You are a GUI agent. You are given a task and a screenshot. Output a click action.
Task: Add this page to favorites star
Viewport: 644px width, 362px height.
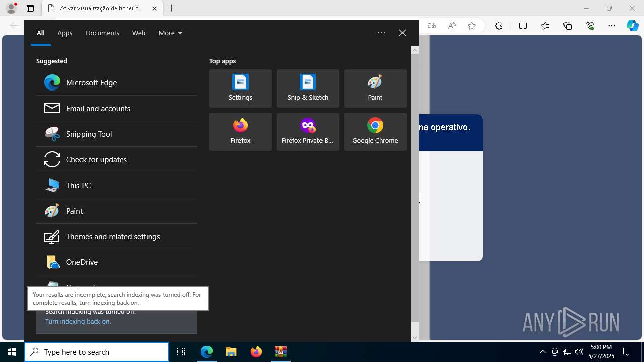pos(472,26)
